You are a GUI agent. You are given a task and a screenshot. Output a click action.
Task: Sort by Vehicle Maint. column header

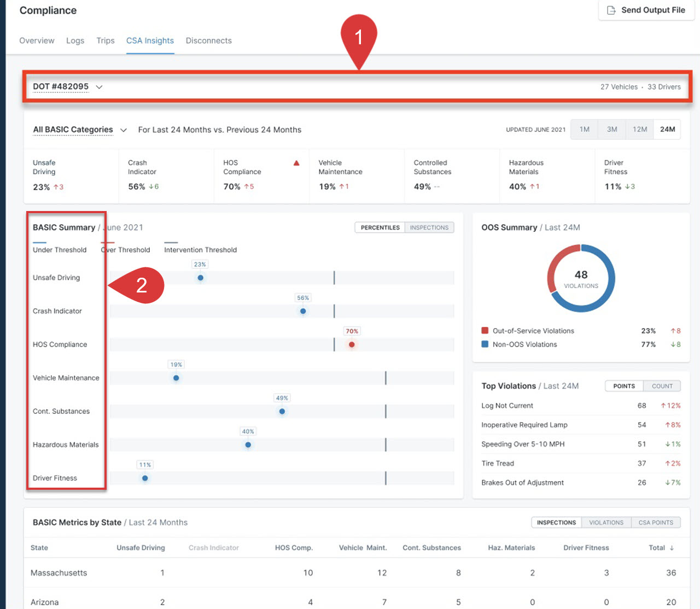click(363, 548)
